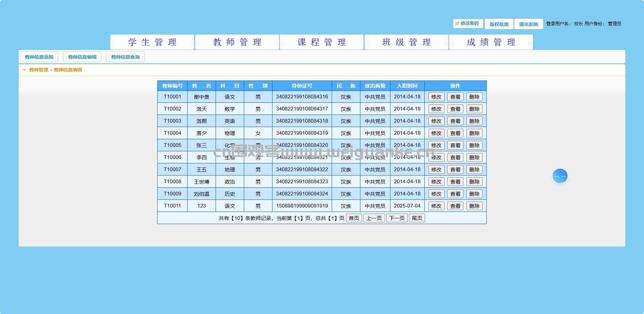Viewport: 644px width, 314px height.
Task: Select ID number 340822199108084319
Action: [302, 133]
